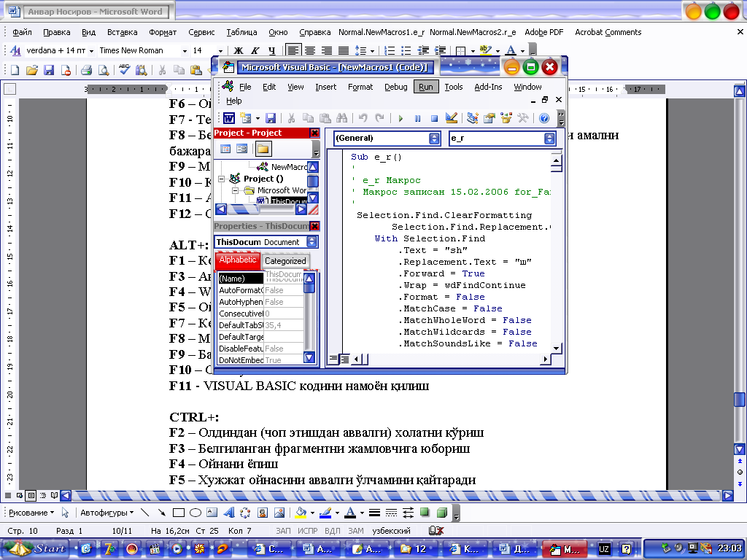The image size is (747, 560).
Task: Open the font name dropdown Times New Roman
Action: point(185,50)
